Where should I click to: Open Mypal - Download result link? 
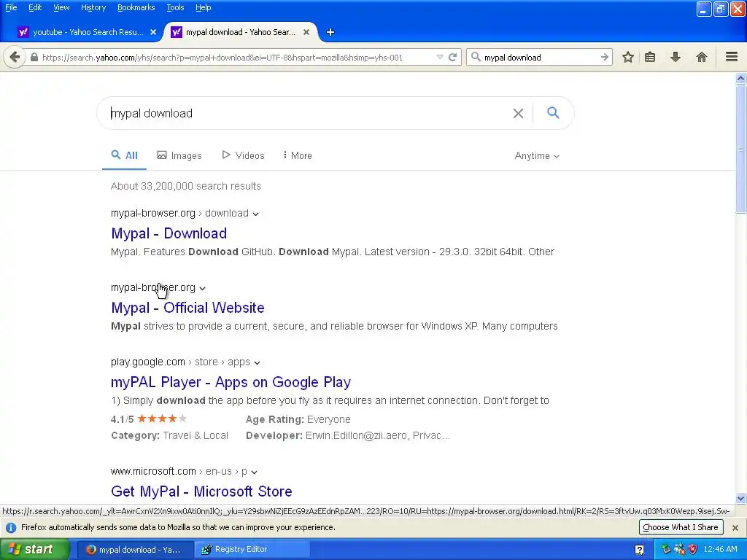[169, 233]
